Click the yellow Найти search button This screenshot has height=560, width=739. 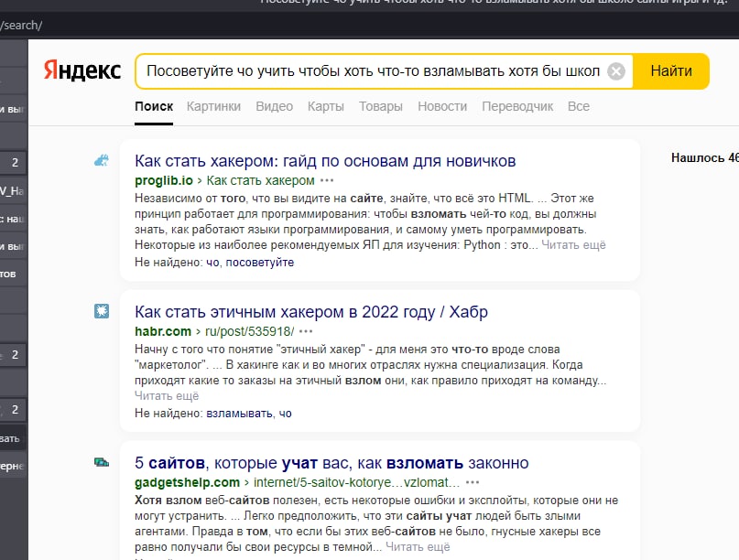pos(671,71)
